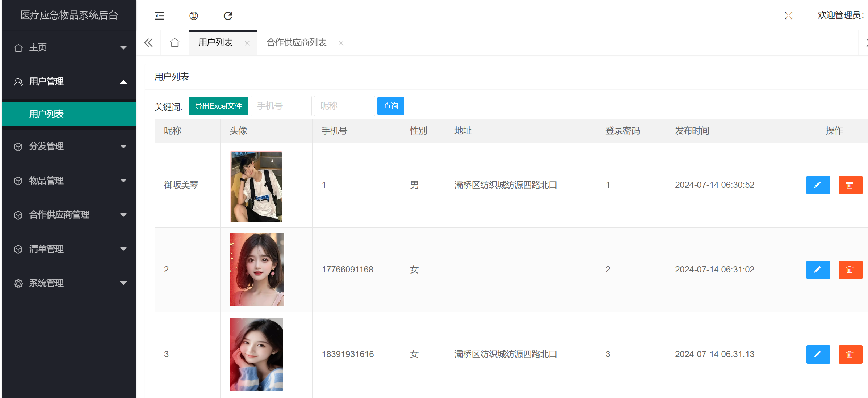
Task: Click 导出Excel文件 button
Action: (x=218, y=106)
